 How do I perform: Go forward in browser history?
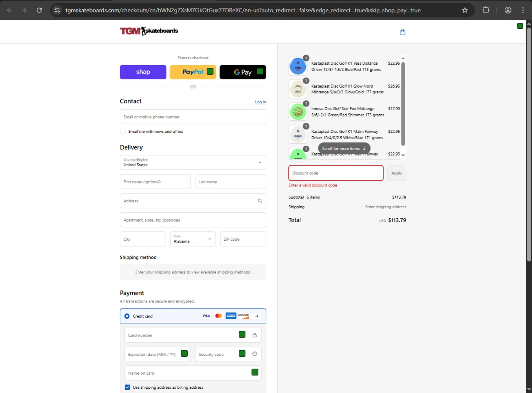24,10
